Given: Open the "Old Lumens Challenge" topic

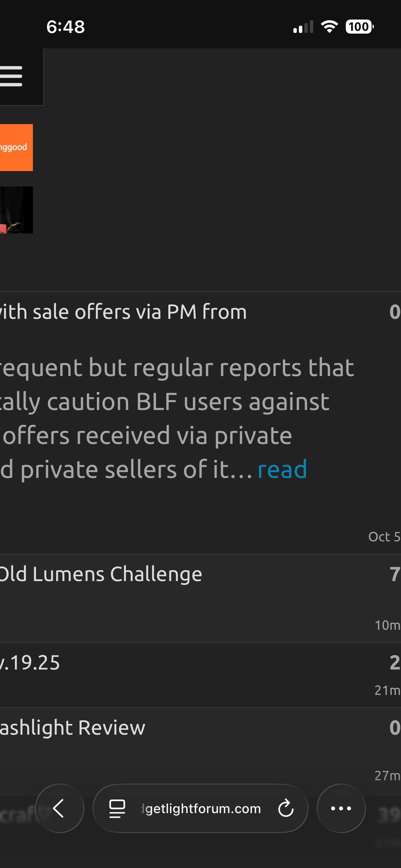Looking at the screenshot, I should (101, 574).
